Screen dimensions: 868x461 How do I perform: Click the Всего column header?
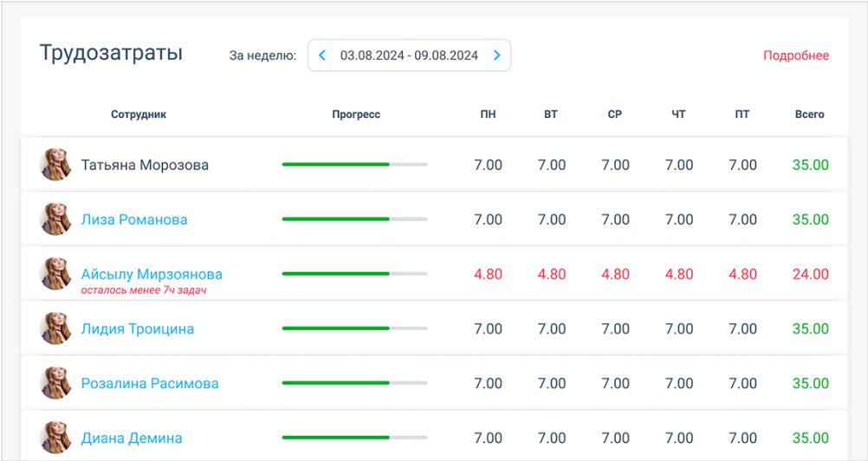(809, 114)
